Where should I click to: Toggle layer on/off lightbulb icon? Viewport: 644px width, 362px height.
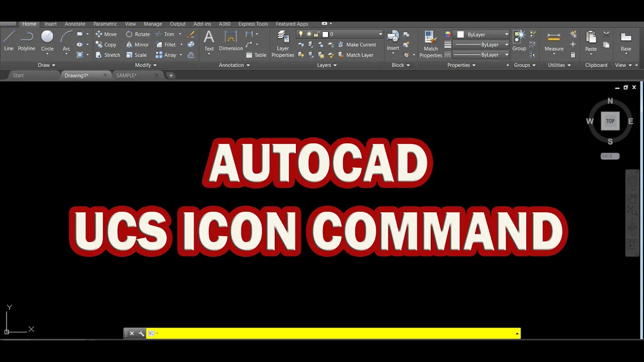301,34
